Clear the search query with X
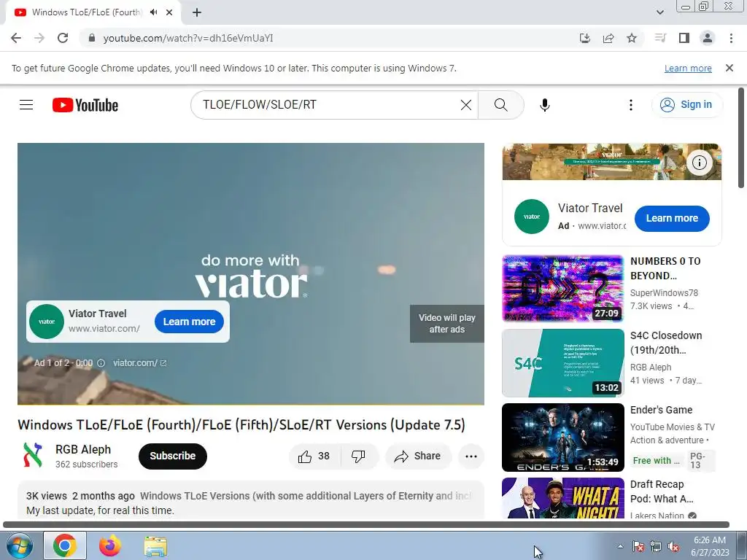 tap(466, 105)
